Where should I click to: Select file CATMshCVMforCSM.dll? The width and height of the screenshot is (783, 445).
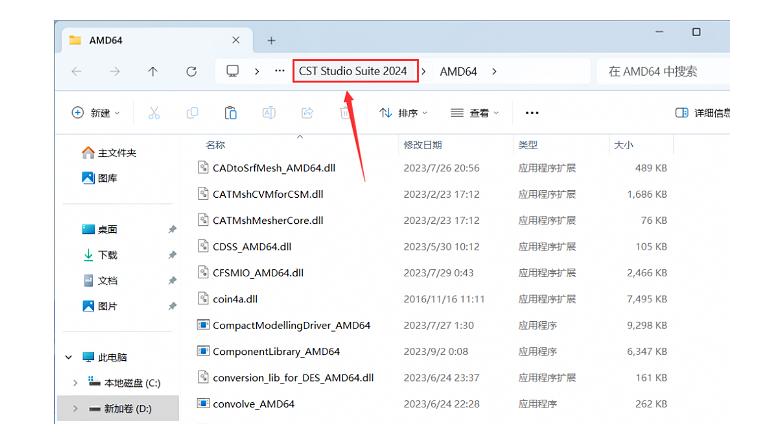(268, 194)
